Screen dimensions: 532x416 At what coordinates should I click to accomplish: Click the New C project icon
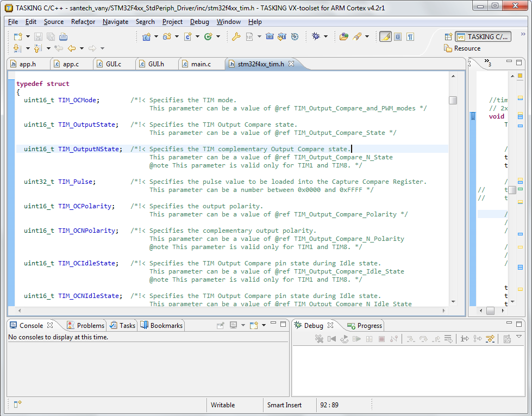tap(146, 36)
